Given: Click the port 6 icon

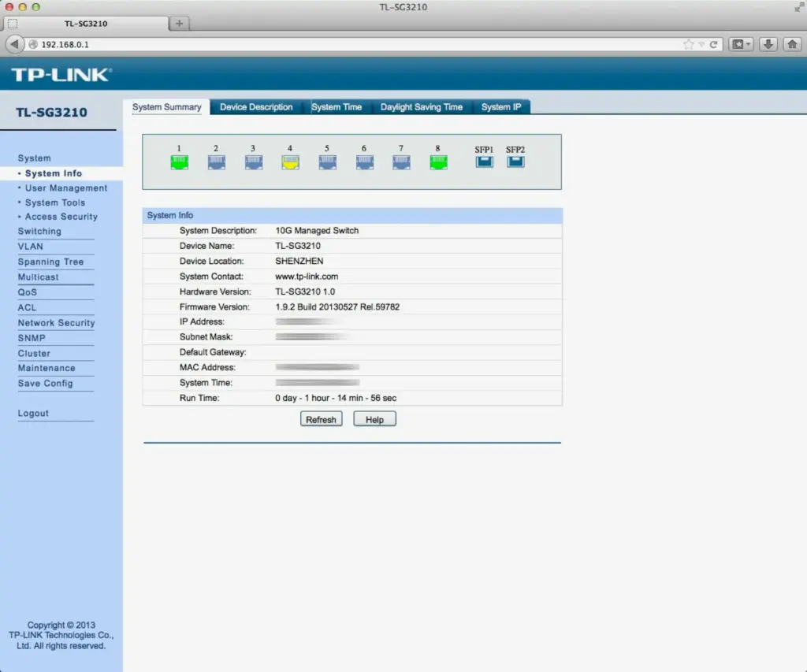Looking at the screenshot, I should pyautogui.click(x=364, y=162).
